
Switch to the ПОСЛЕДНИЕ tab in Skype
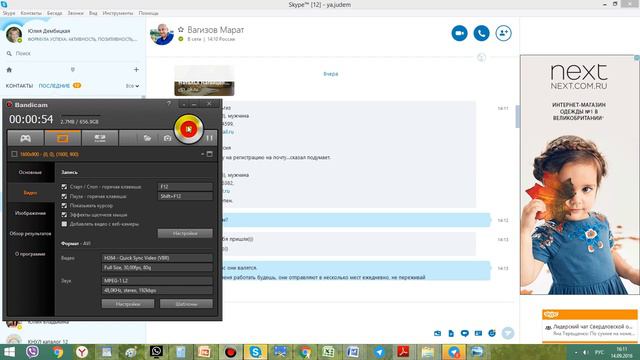click(54, 86)
